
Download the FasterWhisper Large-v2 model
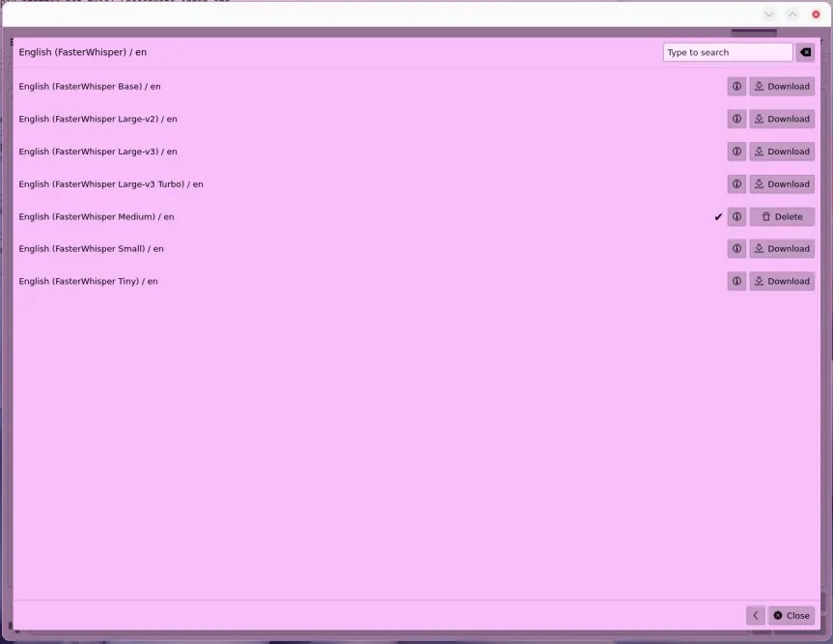782,119
